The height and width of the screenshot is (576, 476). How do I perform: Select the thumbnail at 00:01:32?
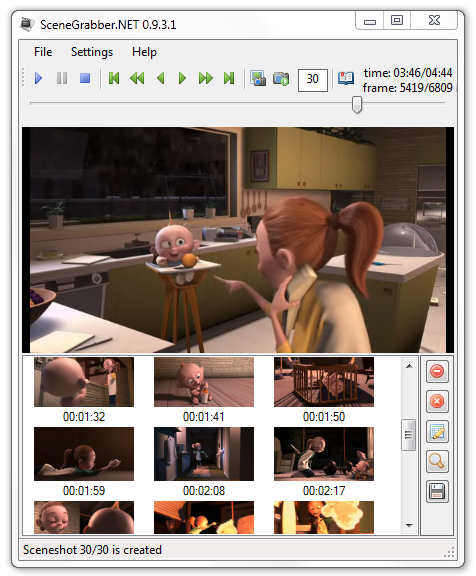pos(84,382)
